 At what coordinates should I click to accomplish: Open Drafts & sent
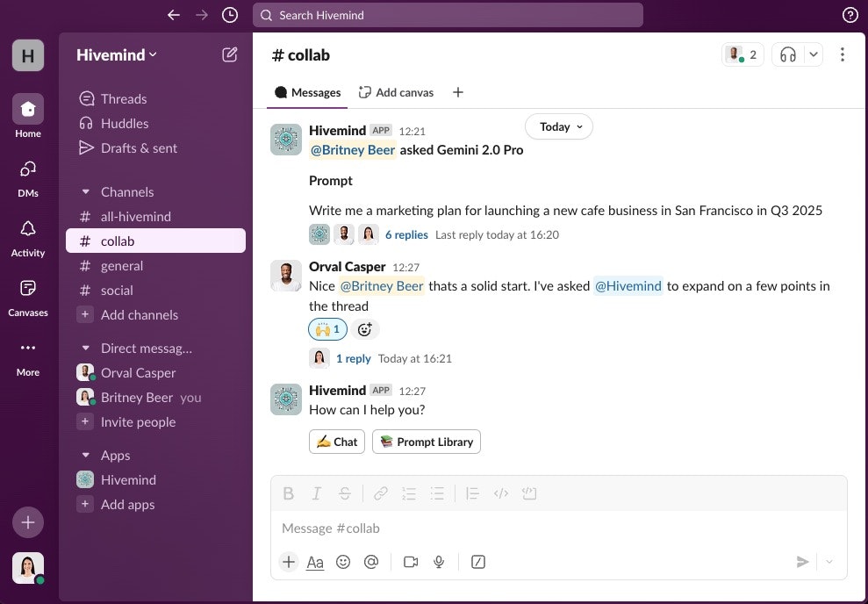point(155,147)
